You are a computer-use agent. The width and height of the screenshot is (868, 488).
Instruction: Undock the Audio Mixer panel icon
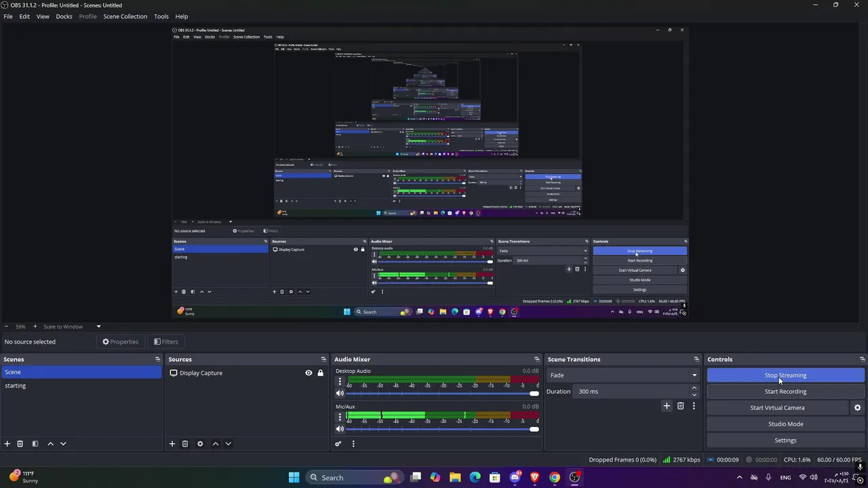pyautogui.click(x=537, y=359)
